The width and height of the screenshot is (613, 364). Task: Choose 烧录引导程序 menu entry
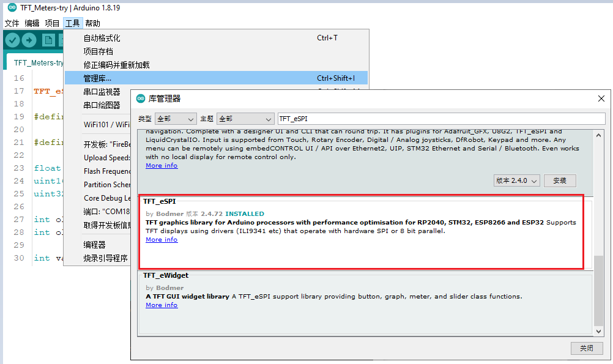click(98, 258)
